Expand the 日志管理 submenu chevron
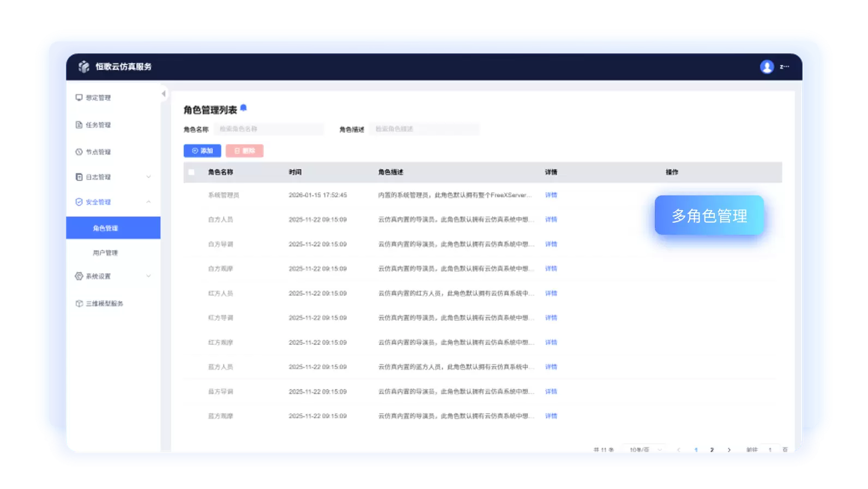The image size is (868, 489). coord(148,177)
